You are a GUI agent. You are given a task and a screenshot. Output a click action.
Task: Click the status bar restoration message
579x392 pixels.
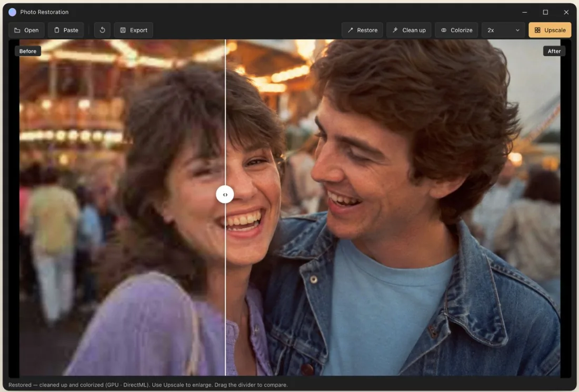tap(148, 385)
